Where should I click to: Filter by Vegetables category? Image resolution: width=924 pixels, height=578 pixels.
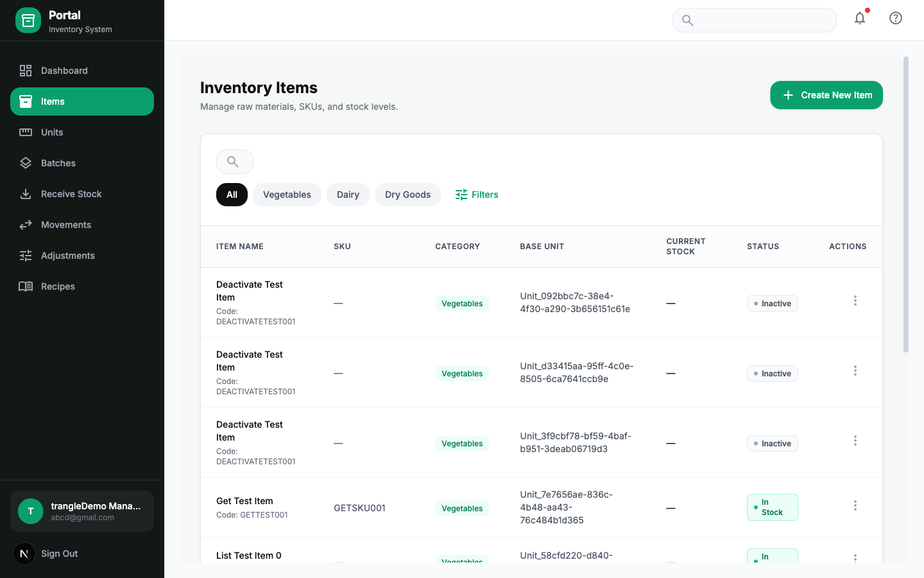pyautogui.click(x=287, y=195)
